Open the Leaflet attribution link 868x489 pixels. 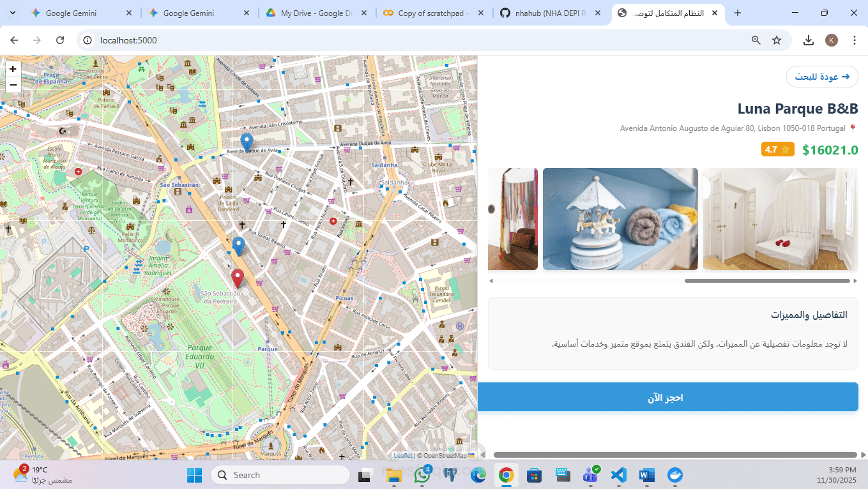pyautogui.click(x=403, y=456)
